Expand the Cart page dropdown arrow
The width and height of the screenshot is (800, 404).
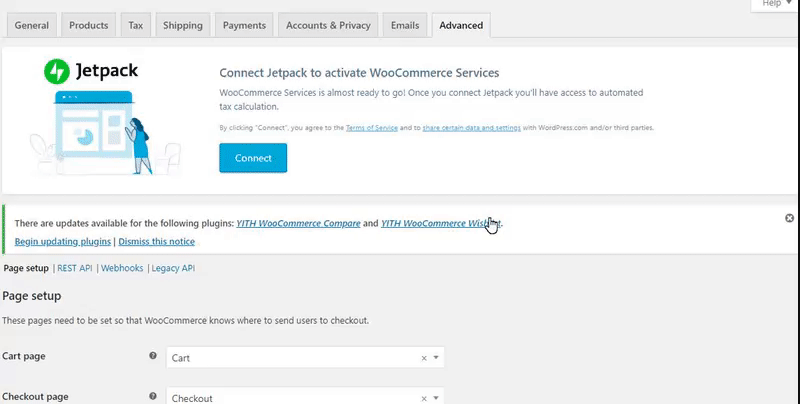[436, 358]
